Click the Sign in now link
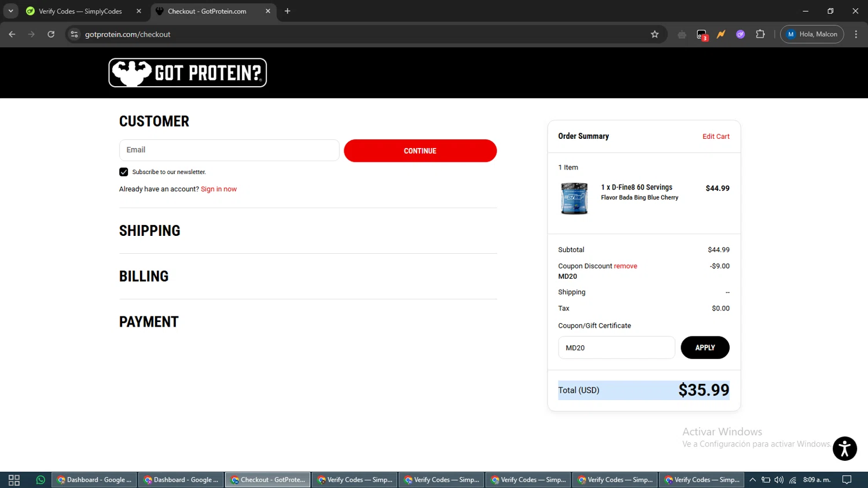Image resolution: width=868 pixels, height=488 pixels. point(219,189)
